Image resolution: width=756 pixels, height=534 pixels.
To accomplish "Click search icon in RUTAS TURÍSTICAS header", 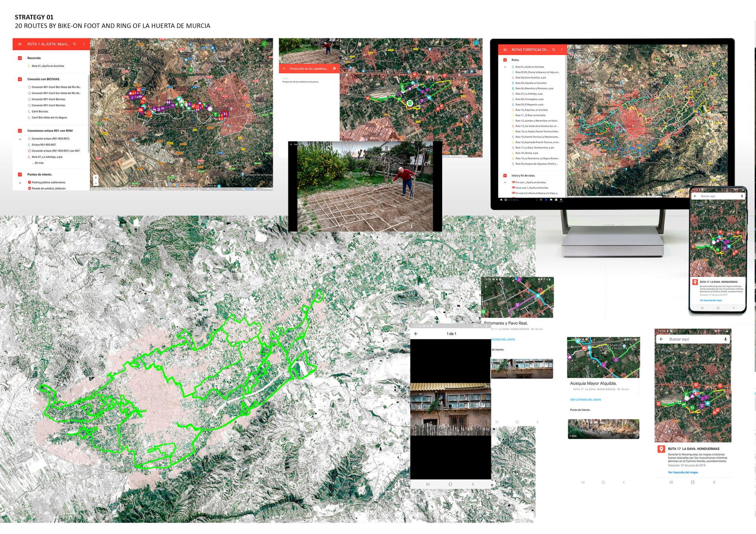I will [554, 50].
